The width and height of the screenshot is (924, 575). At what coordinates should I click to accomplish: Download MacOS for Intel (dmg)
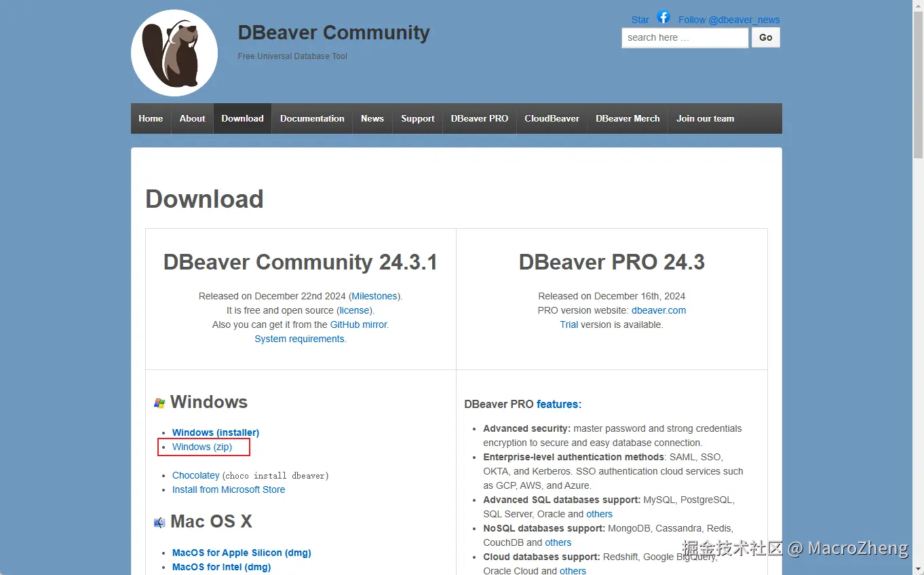click(221, 567)
